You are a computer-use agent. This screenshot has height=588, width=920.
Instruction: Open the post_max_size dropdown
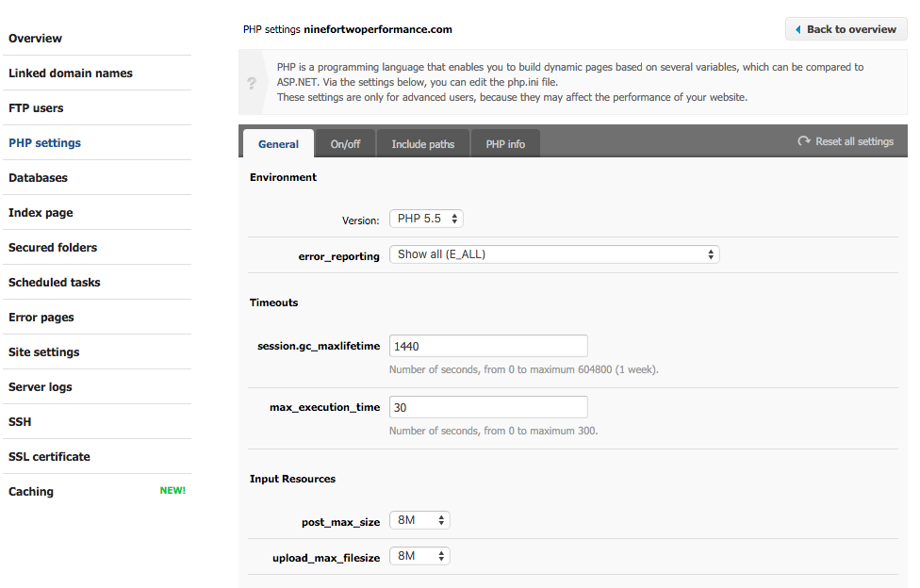coord(419,520)
